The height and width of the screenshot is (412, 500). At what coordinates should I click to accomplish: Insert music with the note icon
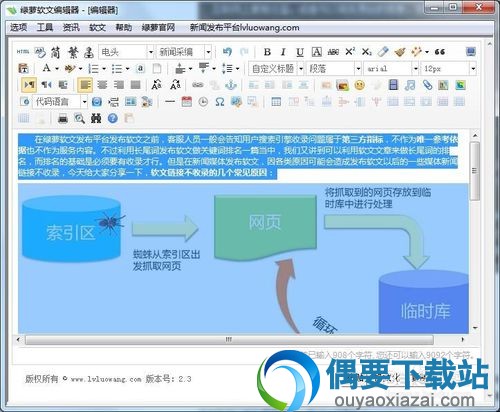coord(410,85)
